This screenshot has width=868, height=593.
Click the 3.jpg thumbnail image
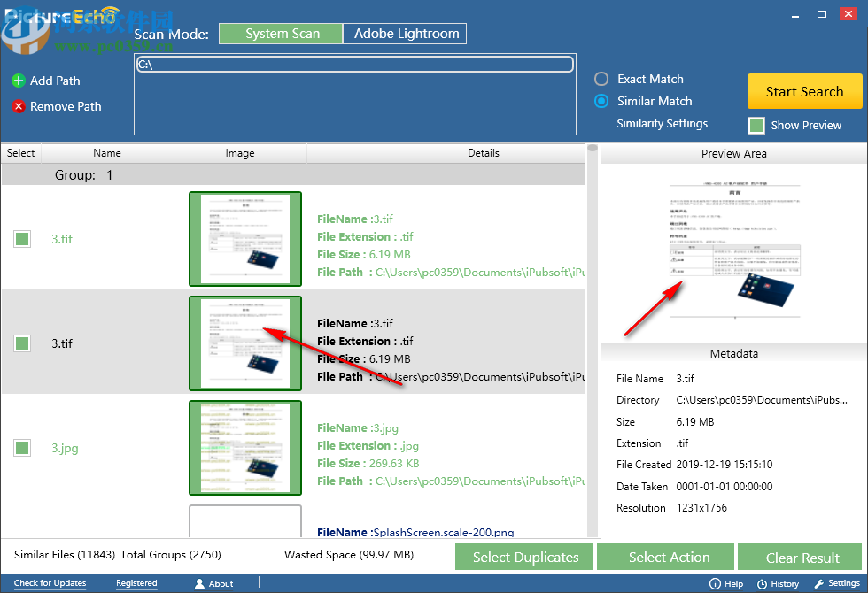245,448
